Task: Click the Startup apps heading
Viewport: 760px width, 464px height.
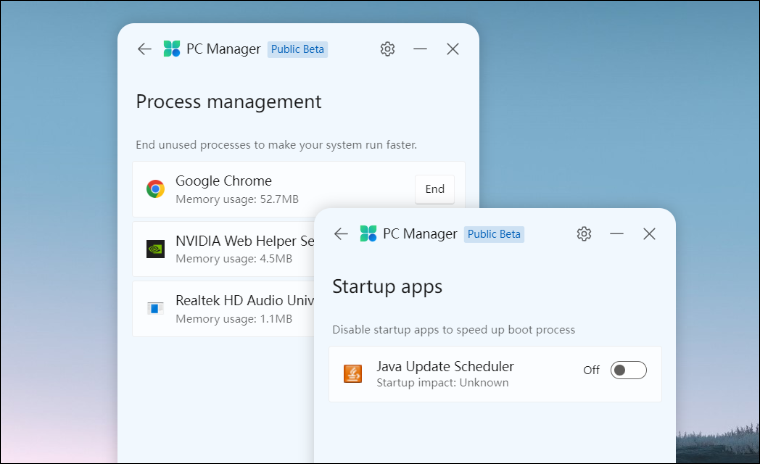Action: click(387, 287)
